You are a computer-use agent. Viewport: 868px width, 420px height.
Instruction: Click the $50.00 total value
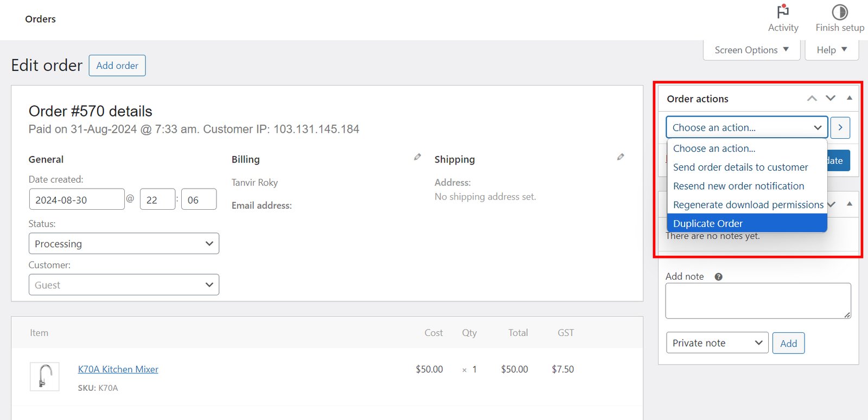[x=514, y=369]
